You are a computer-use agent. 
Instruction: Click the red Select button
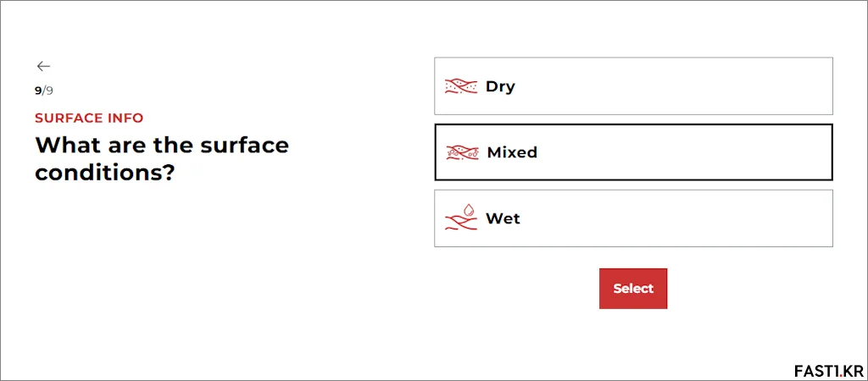(633, 289)
